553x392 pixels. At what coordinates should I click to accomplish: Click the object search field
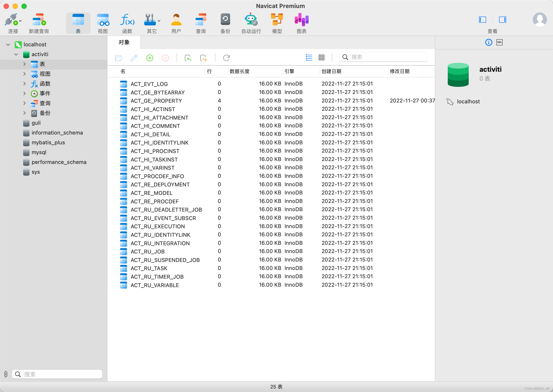tap(387, 57)
